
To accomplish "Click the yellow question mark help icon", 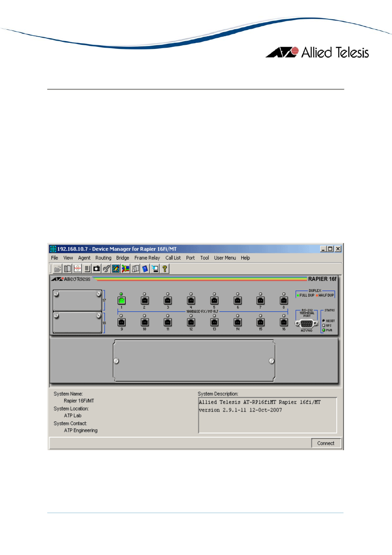I will point(165,269).
